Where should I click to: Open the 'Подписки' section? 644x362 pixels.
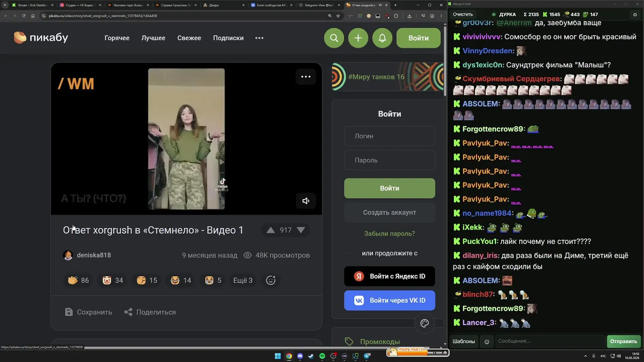tap(228, 38)
